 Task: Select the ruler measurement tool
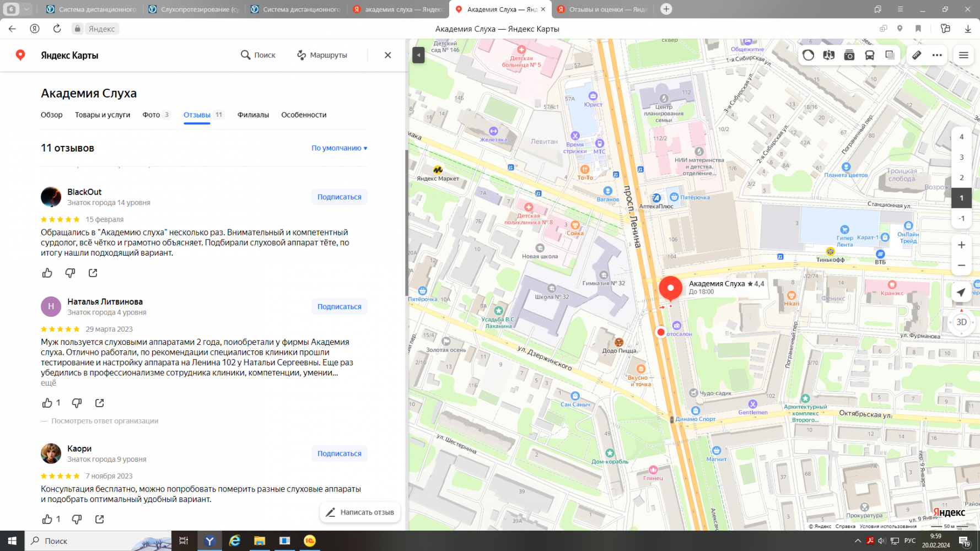[916, 55]
